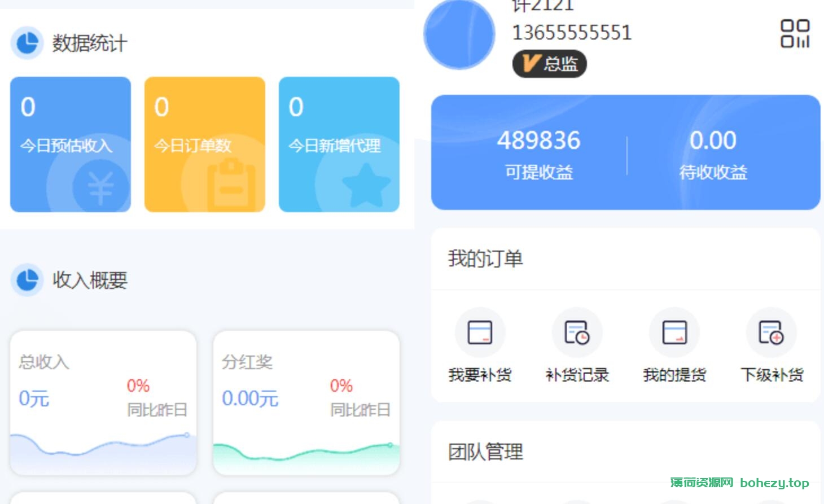Click the 收入概要 heading text

[90, 280]
